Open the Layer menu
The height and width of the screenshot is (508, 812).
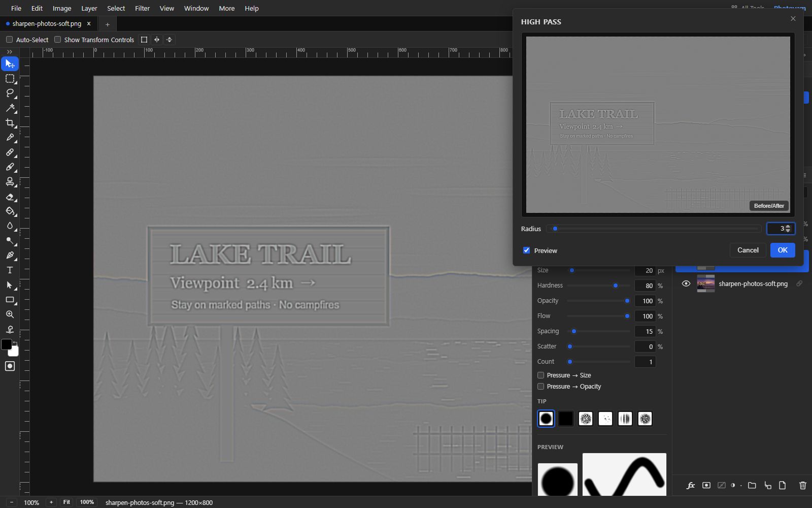point(89,8)
